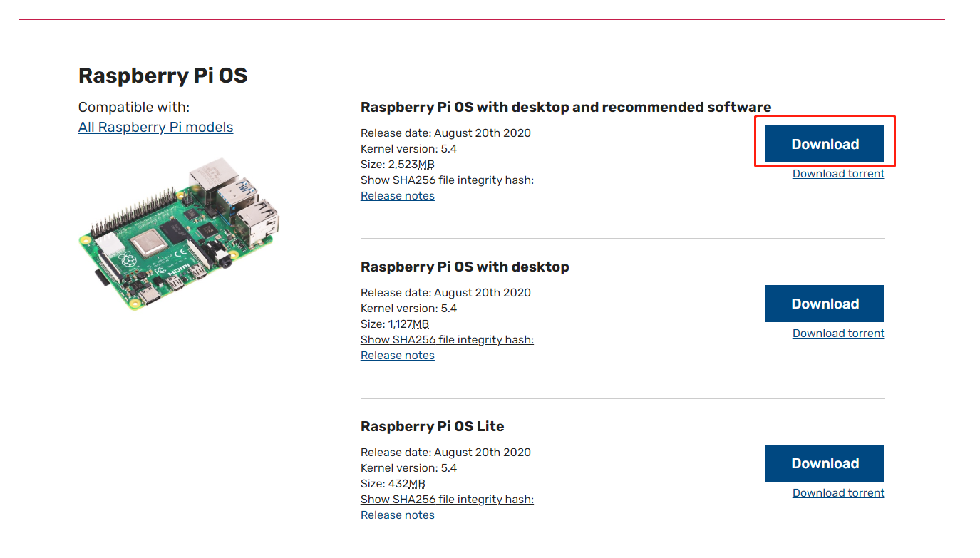The width and height of the screenshot is (980, 558).
Task: Click the MB abbreviation beside 1,127
Action: click(421, 324)
